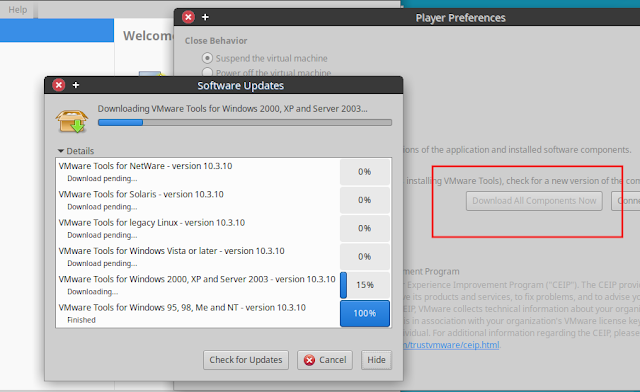Click the 0% cell for legacy Linux tools
Viewport: 640px width, 392px height.
pos(365,228)
